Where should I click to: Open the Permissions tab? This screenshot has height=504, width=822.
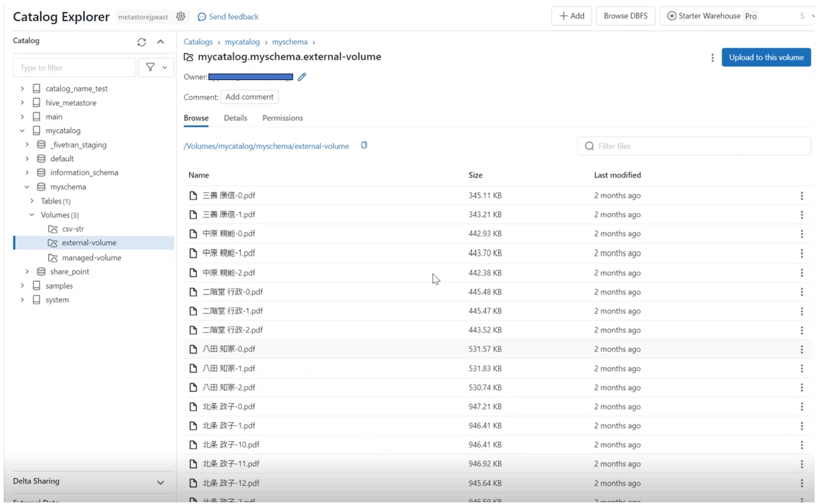click(x=282, y=118)
